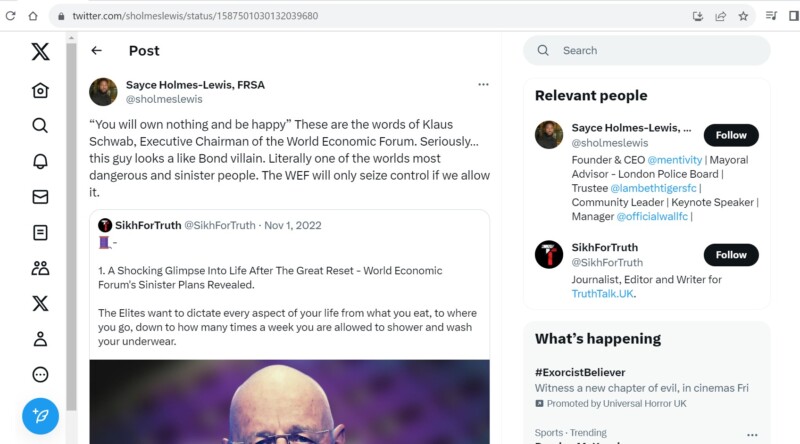This screenshot has width=800, height=444.
Task: Open Lists icon in sidebar
Action: (x=40, y=233)
